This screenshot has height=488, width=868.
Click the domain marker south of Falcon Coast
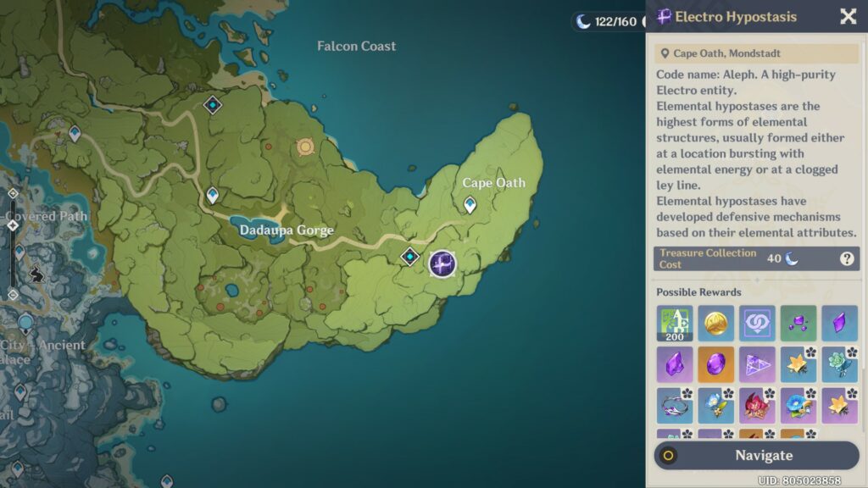pos(213,105)
